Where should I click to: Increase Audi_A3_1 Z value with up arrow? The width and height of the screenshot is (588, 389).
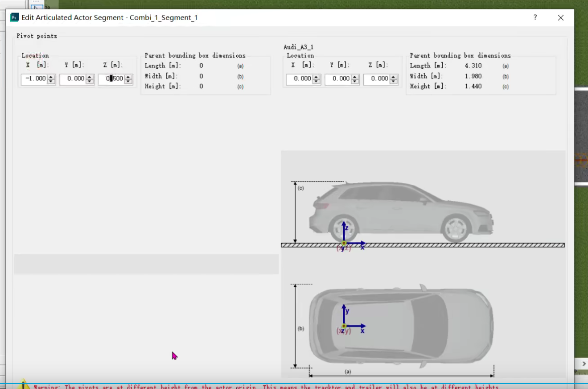394,77
